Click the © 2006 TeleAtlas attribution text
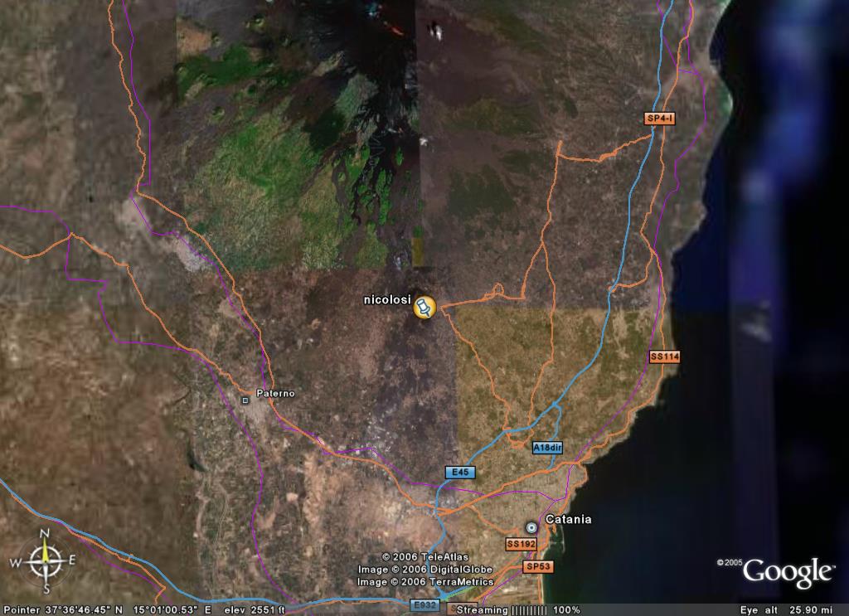 (425, 557)
